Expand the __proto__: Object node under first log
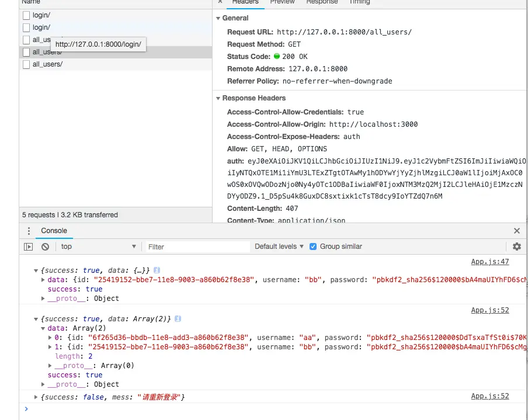The image size is (528, 420). [x=43, y=298]
